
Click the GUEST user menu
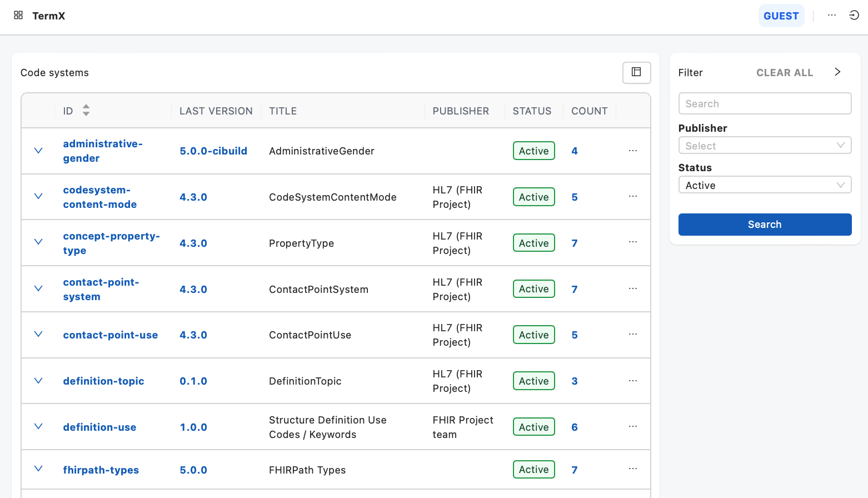[781, 16]
